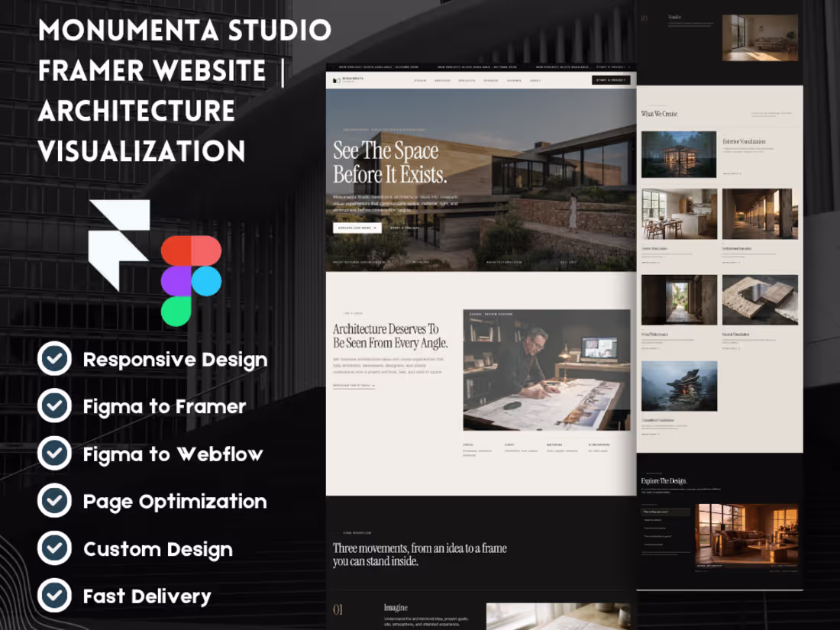This screenshot has height=630, width=840.
Task: Open the Projects nav item in mockup header
Action: [467, 80]
